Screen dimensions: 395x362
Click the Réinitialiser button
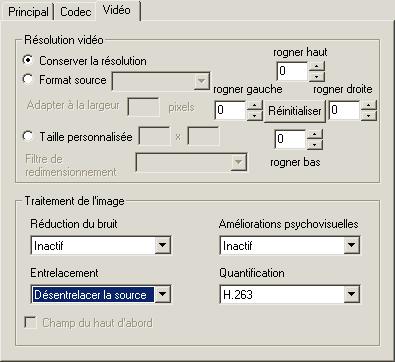click(x=295, y=111)
